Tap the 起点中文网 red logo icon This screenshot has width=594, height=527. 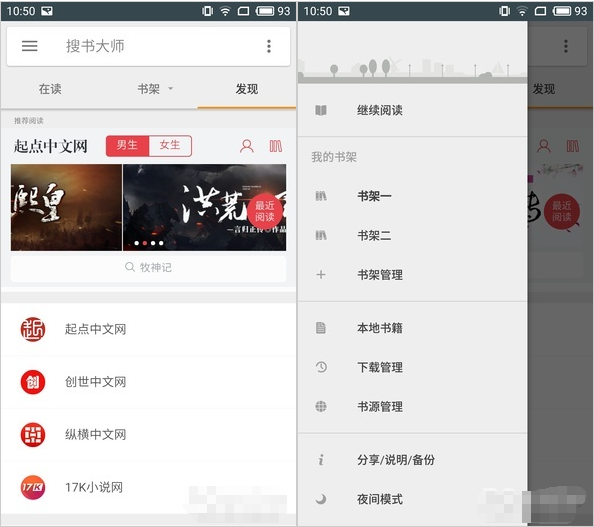point(33,329)
